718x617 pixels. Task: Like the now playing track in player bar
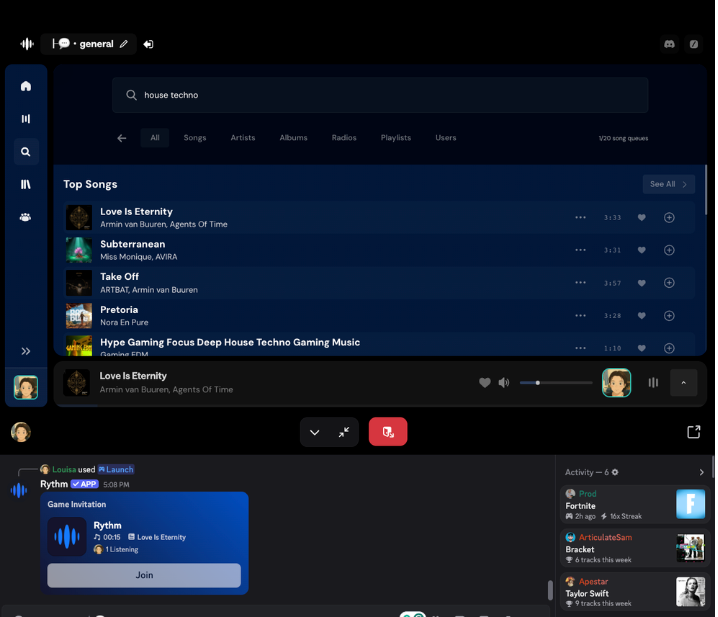(484, 382)
